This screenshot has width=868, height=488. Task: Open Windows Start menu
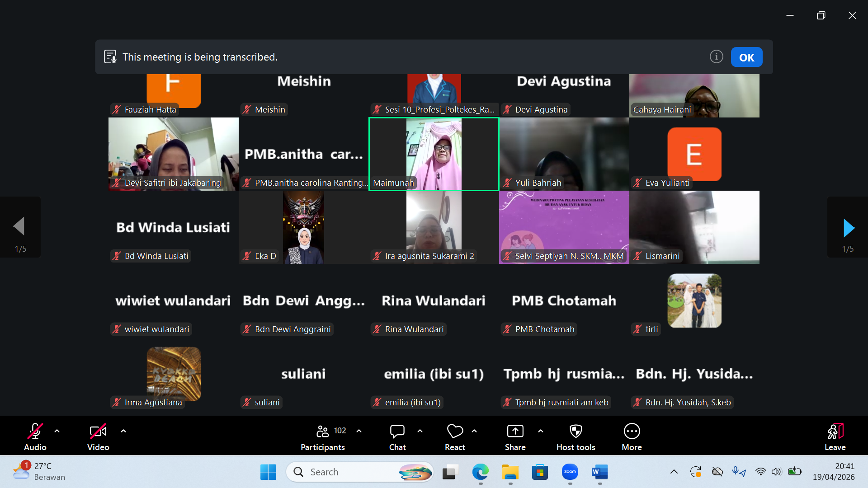point(268,472)
